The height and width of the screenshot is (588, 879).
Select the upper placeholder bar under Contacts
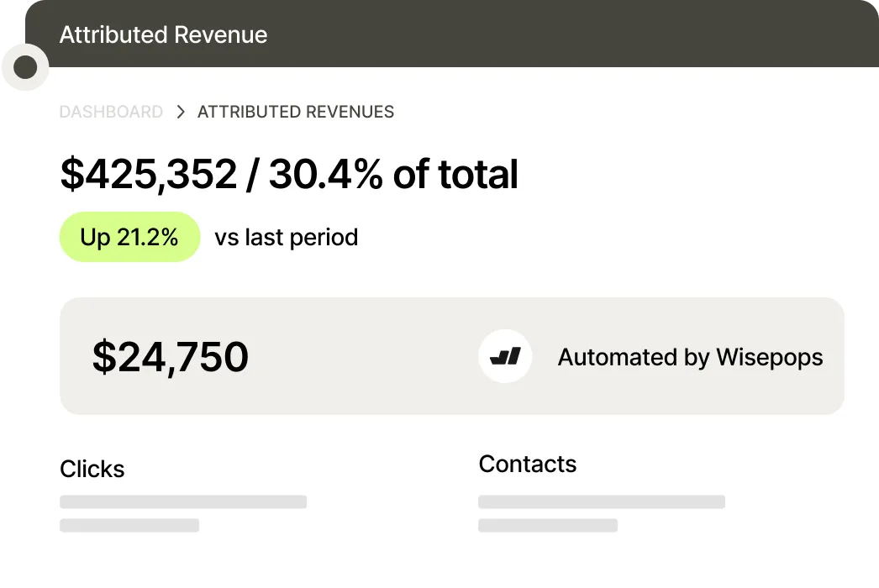pos(601,501)
